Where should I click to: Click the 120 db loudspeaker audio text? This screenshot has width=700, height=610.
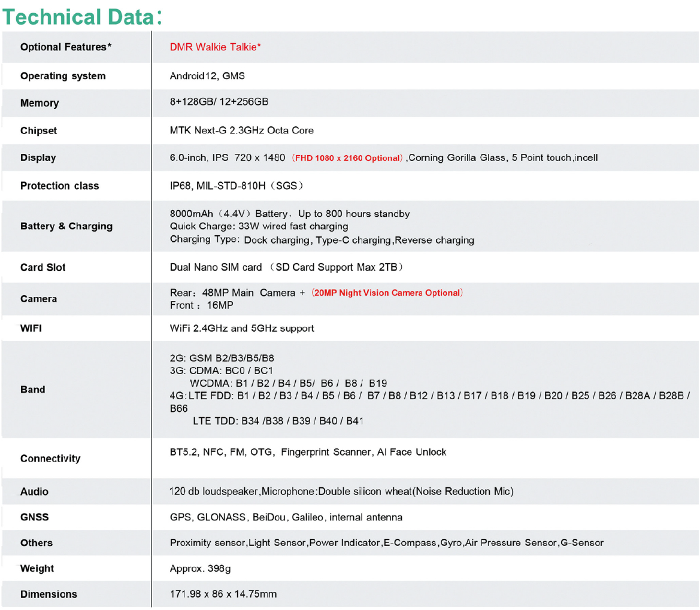point(341,492)
